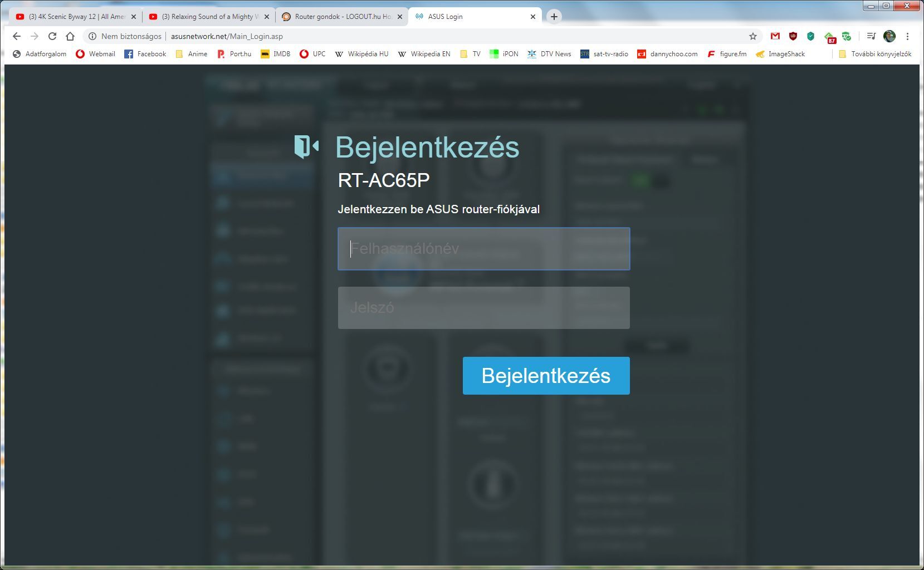Open the media control playlist icon
This screenshot has height=570, width=924.
click(x=872, y=36)
